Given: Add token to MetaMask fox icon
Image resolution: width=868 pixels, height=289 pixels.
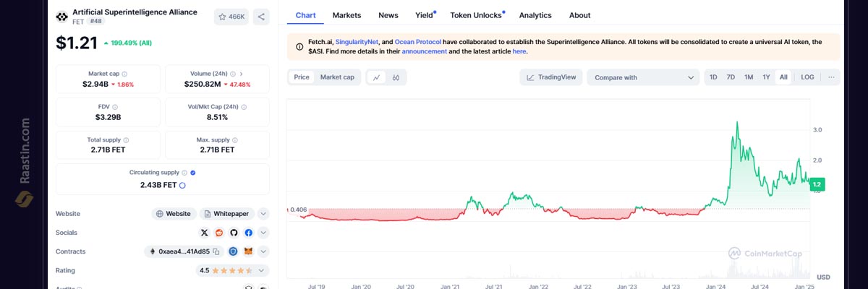Looking at the screenshot, I should pyautogui.click(x=248, y=251).
